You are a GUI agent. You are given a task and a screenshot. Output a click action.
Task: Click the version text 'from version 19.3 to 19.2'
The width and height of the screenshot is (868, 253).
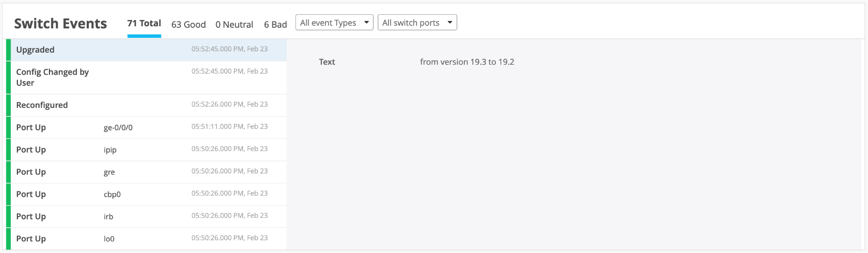click(467, 62)
